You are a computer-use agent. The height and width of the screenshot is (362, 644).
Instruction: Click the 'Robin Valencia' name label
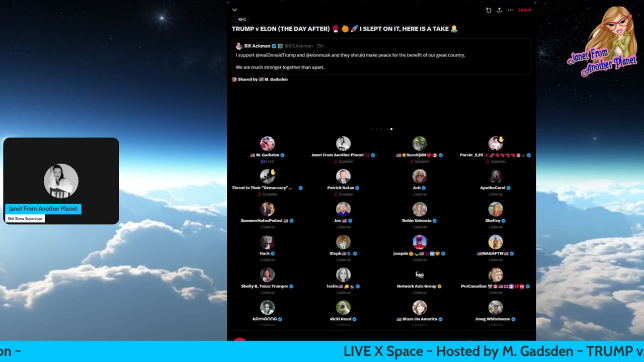pos(417,220)
